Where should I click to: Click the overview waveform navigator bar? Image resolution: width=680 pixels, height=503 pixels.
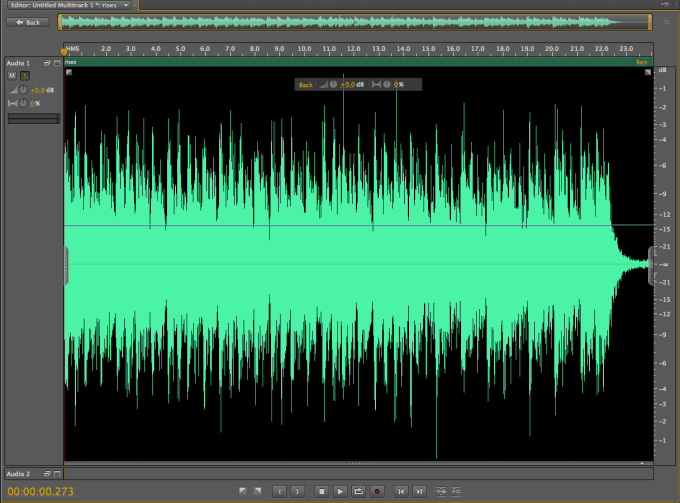(x=355, y=22)
